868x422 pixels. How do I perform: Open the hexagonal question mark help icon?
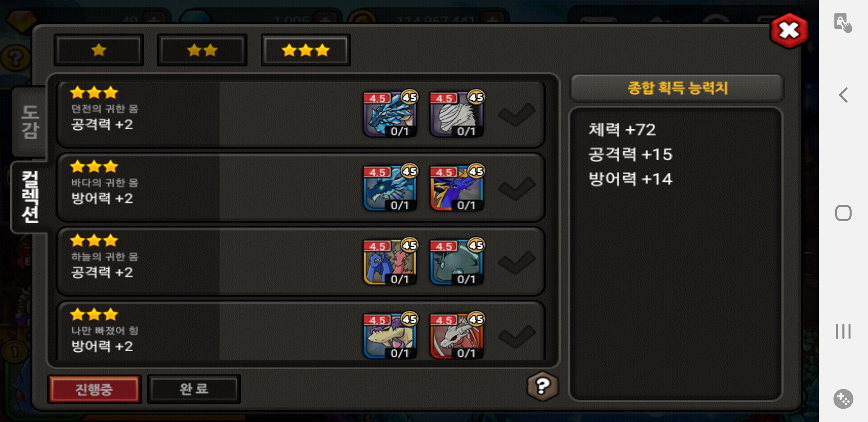pyautogui.click(x=543, y=386)
